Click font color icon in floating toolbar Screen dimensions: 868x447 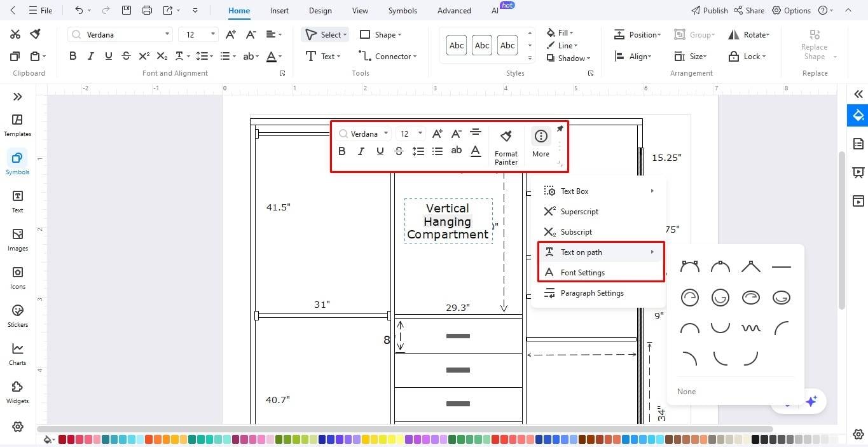[x=476, y=151]
